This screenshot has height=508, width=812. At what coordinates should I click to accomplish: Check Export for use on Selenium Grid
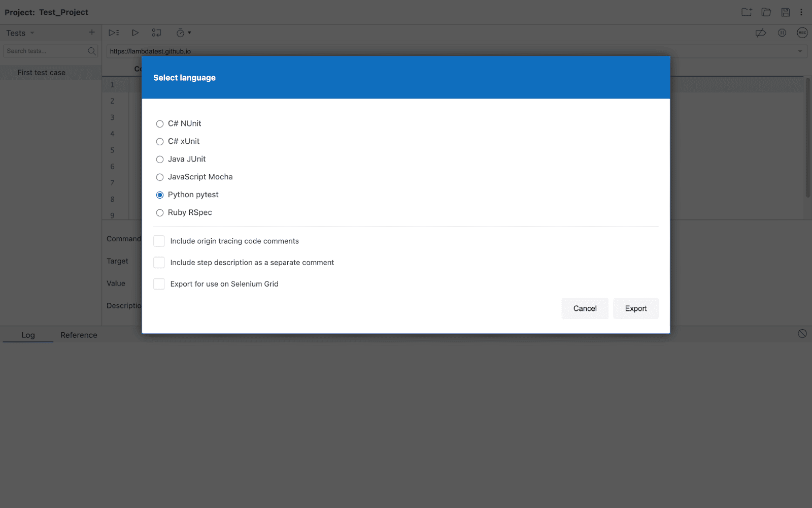coord(159,283)
